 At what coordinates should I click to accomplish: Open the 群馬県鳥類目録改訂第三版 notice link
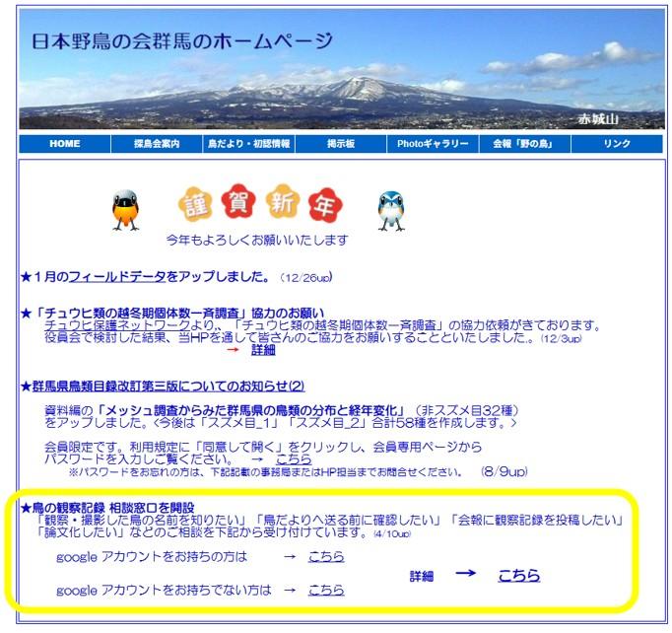point(163,386)
